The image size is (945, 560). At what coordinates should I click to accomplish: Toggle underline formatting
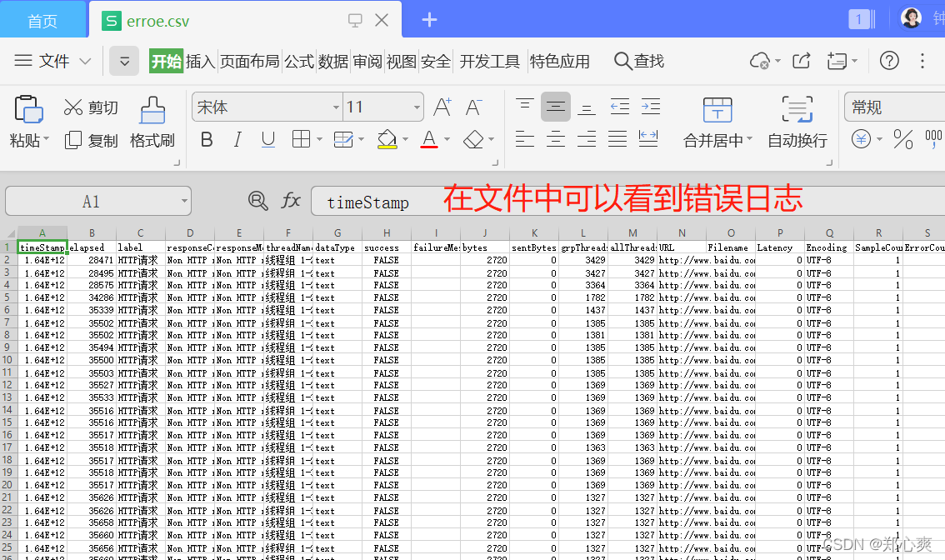(268, 140)
